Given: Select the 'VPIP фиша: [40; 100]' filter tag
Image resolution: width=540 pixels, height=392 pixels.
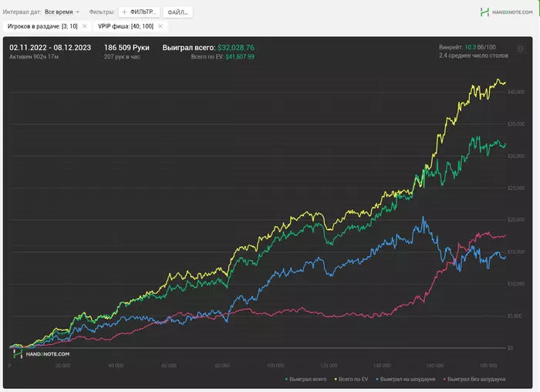Looking at the screenshot, I should pyautogui.click(x=123, y=26).
